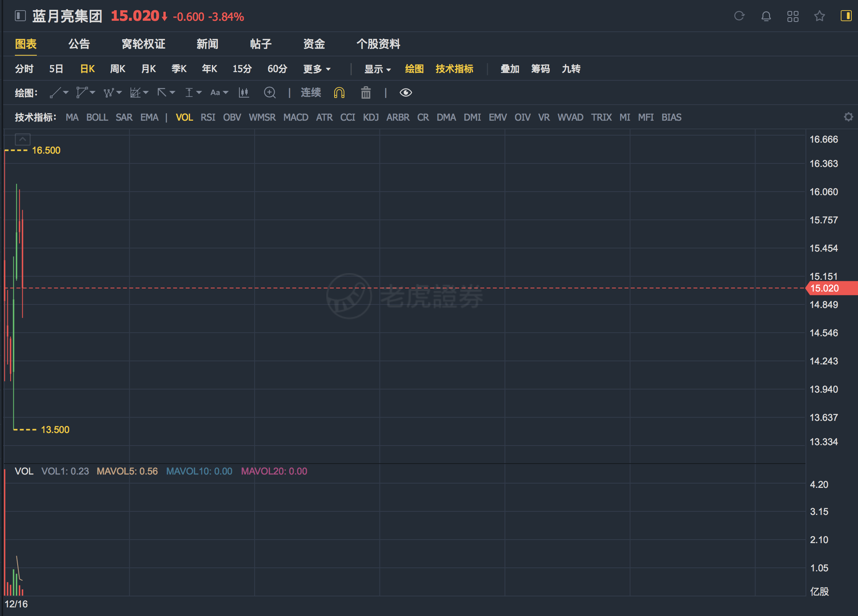This screenshot has width=858, height=616.
Task: Select the 年K timeframe
Action: point(210,69)
